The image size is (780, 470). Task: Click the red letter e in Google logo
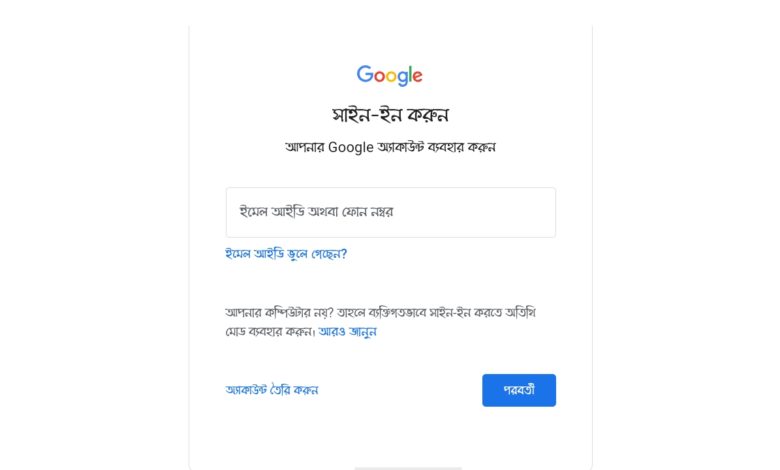click(x=417, y=77)
